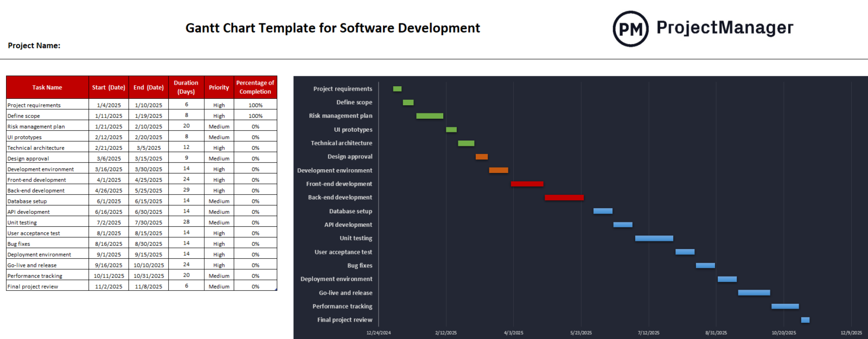The image size is (868, 339).
Task: Click the Duration (Days) column header
Action: point(186,87)
